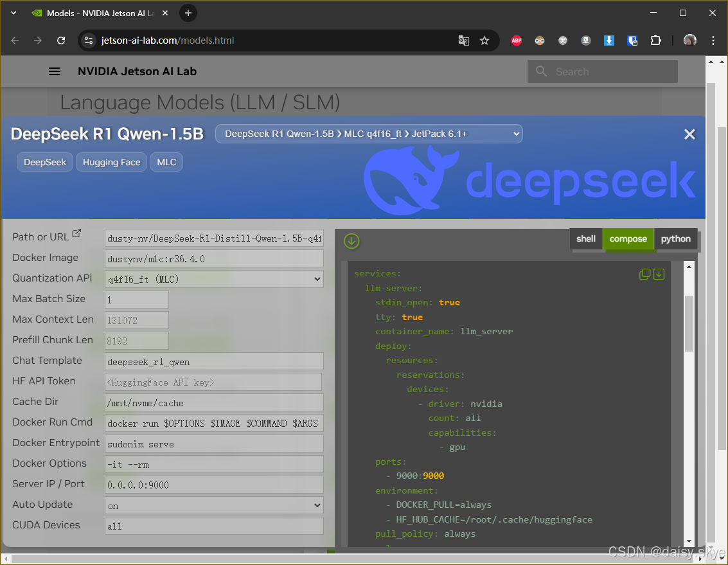This screenshot has width=728, height=565.
Task: Click the 'container_name: llm_server' line
Action: click(x=444, y=331)
